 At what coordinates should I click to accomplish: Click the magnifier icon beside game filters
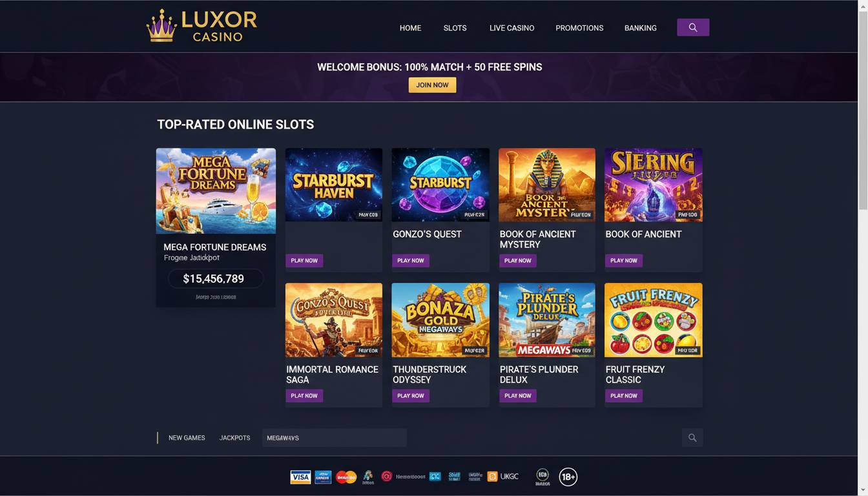coord(692,438)
